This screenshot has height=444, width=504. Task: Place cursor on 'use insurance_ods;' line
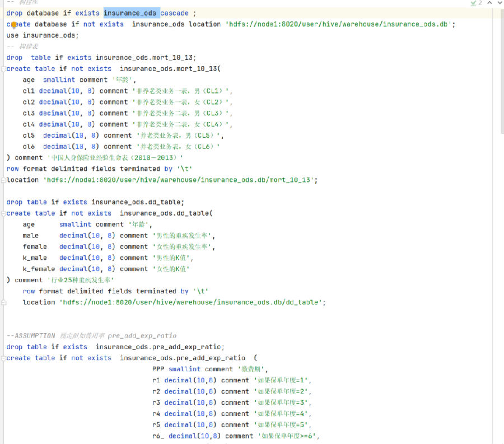[43, 35]
